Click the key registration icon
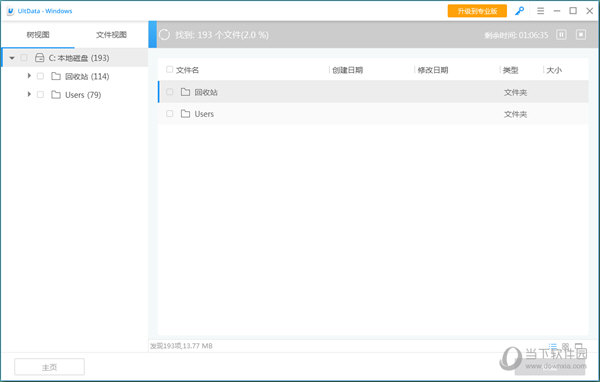The height and width of the screenshot is (382, 600). pos(519,11)
